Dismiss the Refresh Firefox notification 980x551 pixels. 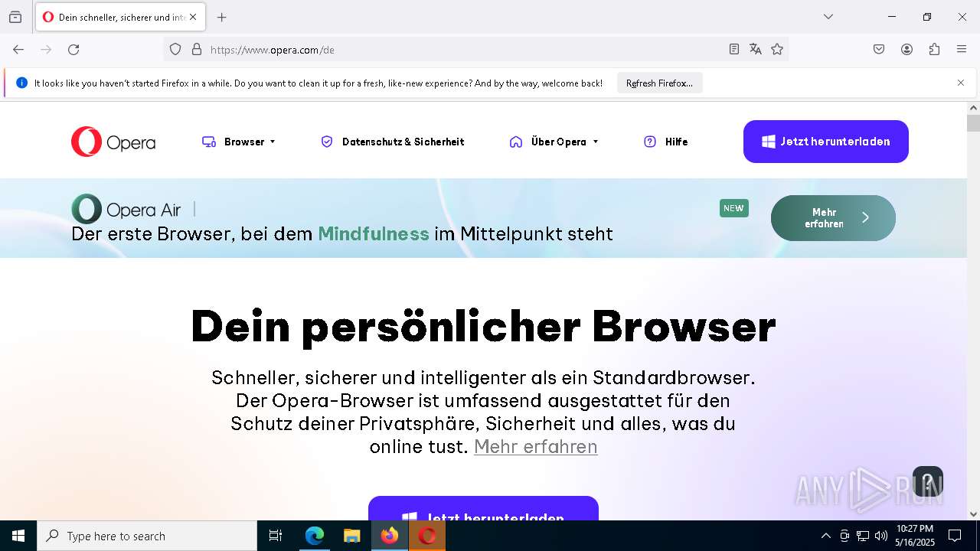[x=961, y=83]
